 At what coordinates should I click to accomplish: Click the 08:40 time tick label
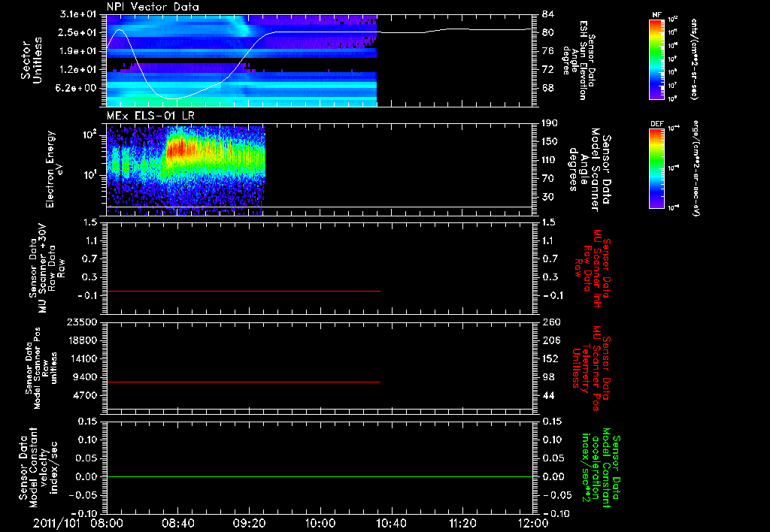tap(177, 523)
